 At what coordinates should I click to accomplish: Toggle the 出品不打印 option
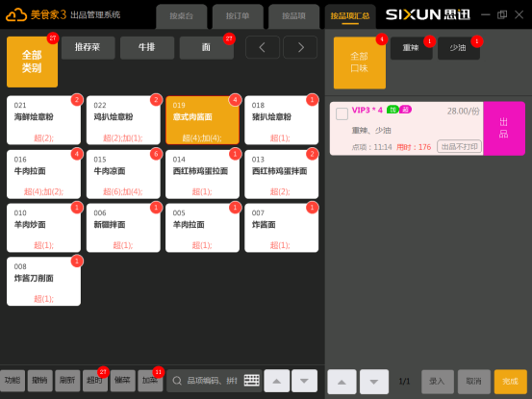coord(460,146)
